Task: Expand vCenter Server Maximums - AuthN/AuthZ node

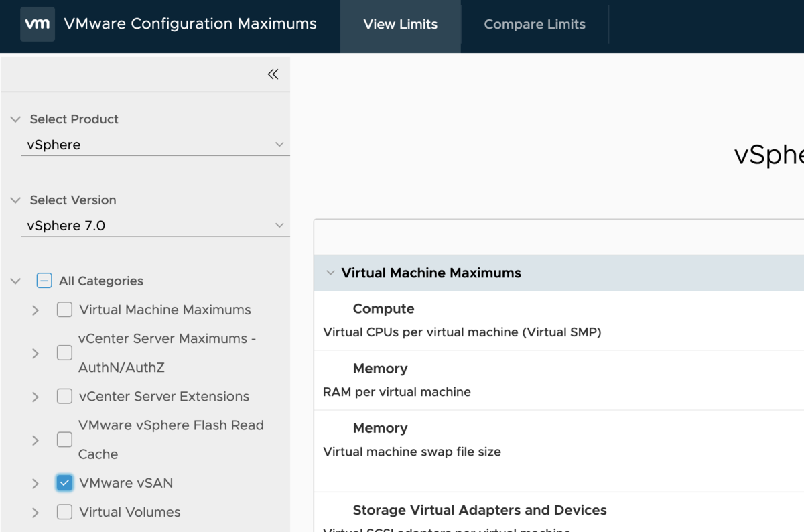Action: [x=36, y=354]
